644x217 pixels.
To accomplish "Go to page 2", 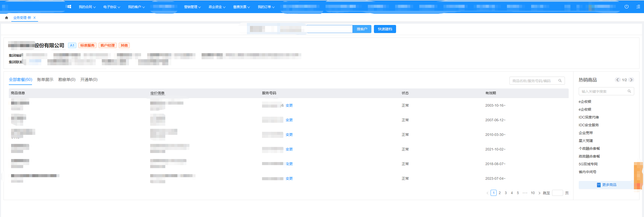I will [x=500, y=193].
